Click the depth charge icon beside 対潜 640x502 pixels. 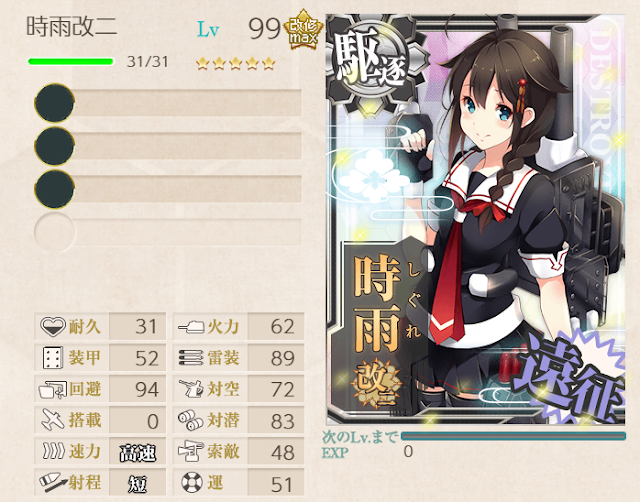(190, 420)
